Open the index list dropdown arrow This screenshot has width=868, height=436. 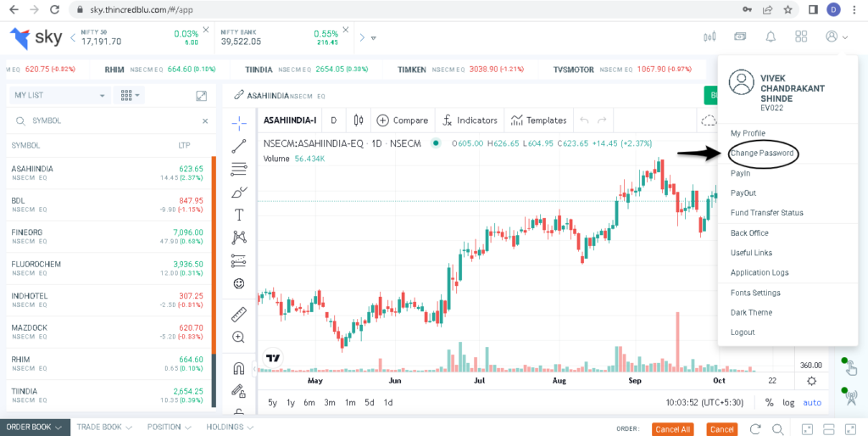(x=374, y=38)
